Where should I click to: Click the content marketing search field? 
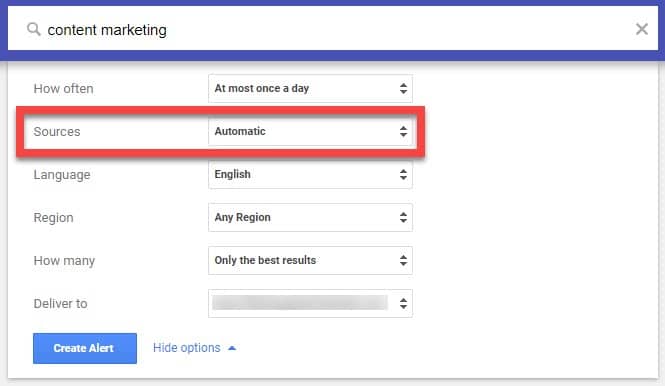pyautogui.click(x=333, y=29)
